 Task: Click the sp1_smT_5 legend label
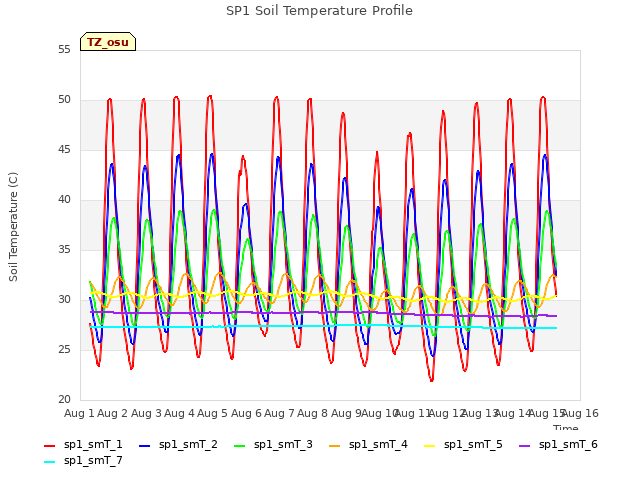(x=473, y=444)
